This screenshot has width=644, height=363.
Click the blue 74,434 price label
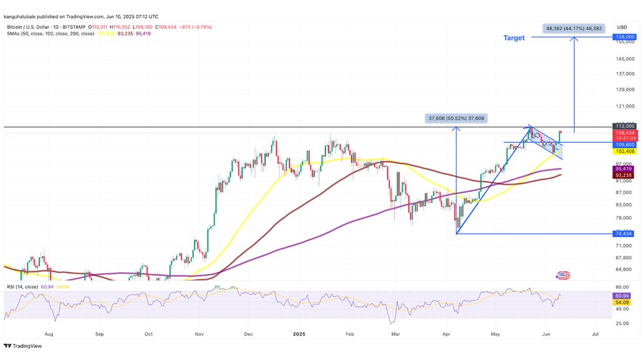(x=623, y=233)
